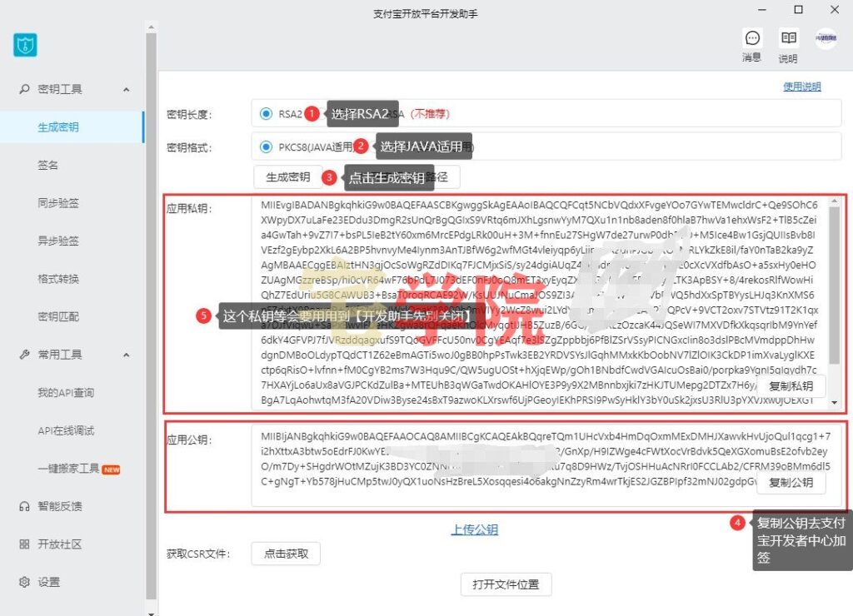Image resolution: width=853 pixels, height=616 pixels.
Task: Click the 点击获取 CSR button
Action: click(x=287, y=554)
